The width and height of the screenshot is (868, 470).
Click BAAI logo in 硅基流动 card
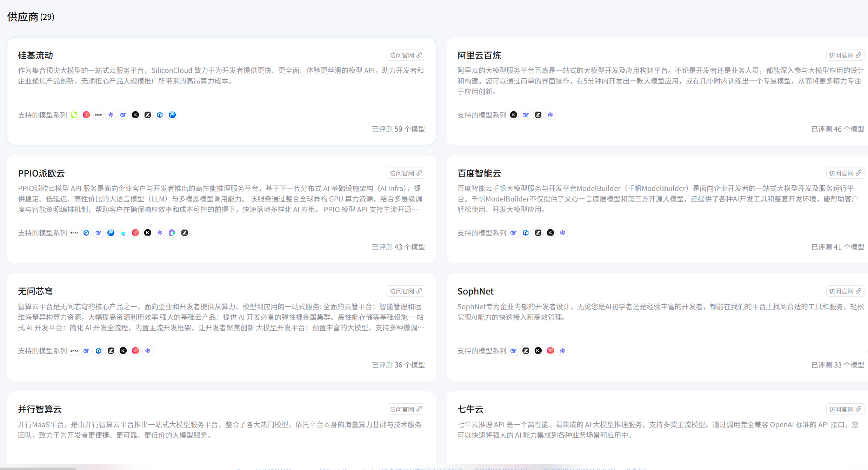pyautogui.click(x=99, y=115)
